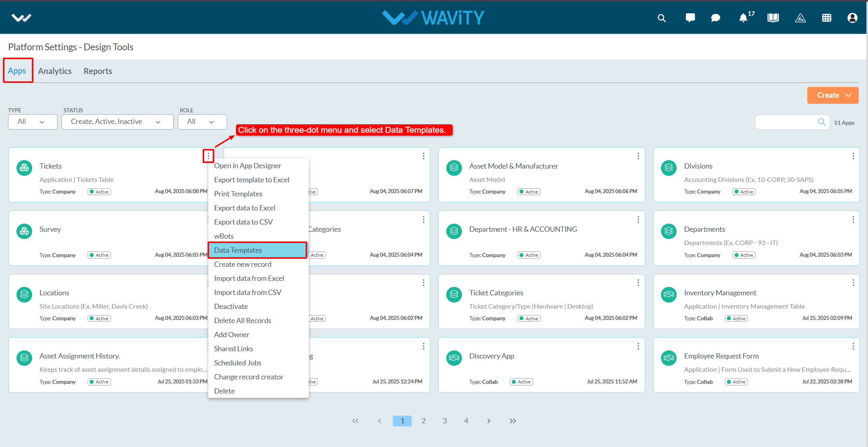Viewport: 868px width, 447px height.
Task: Expand the STATUS filter dropdown
Action: (117, 122)
